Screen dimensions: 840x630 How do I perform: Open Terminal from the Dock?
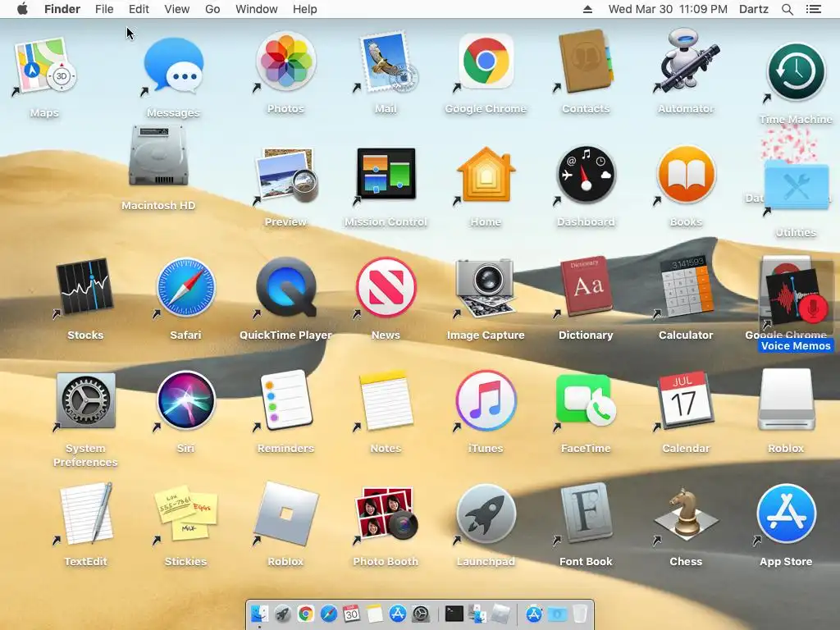[454, 614]
